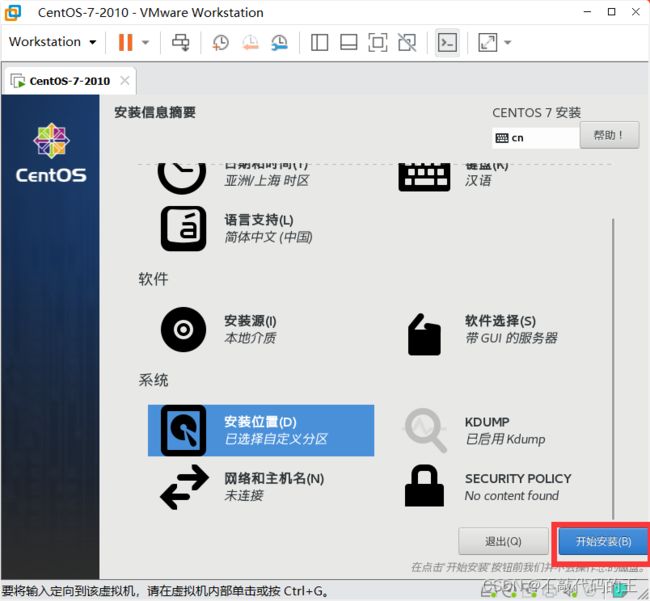This screenshot has height=601, width=650.
Task: Revert to the previous snapshot
Action: [250, 42]
